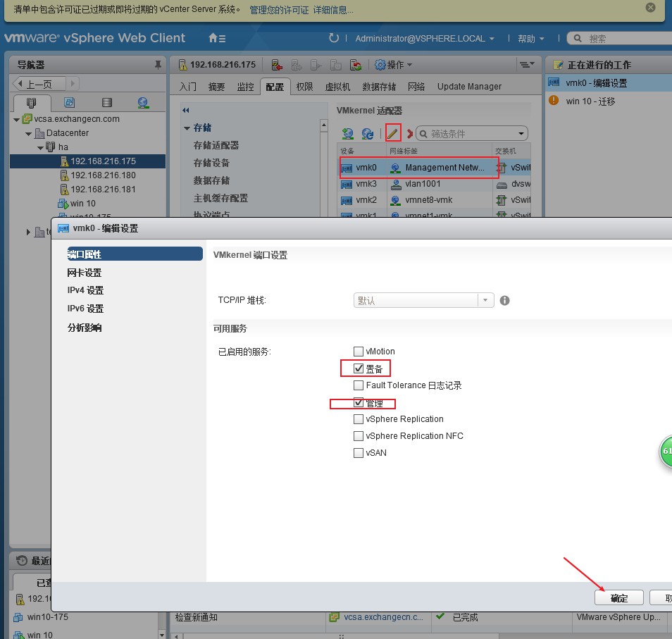
Task: Click the warning icon beside win 10 - 迁移
Action: pos(554,100)
